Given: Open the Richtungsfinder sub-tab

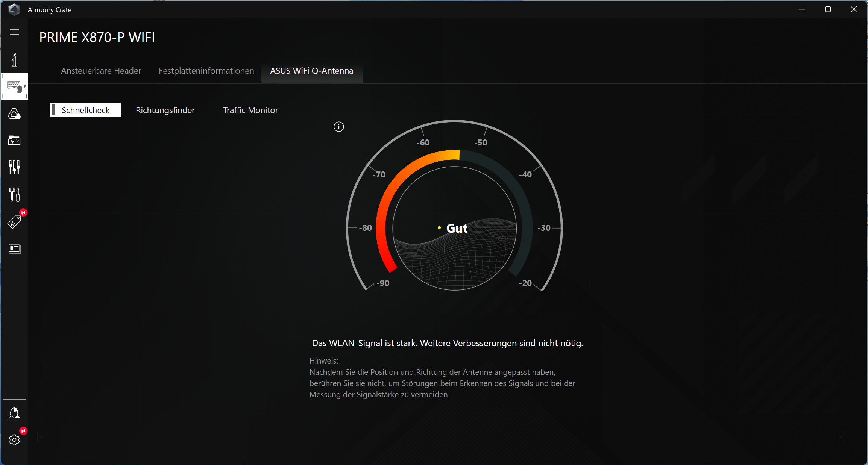Looking at the screenshot, I should (x=165, y=110).
